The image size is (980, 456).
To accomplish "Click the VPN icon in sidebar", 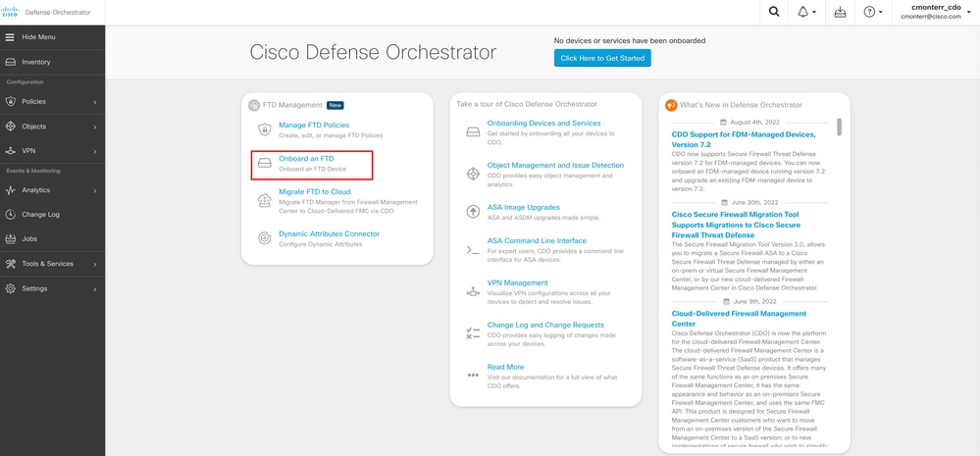I will 10,151.
